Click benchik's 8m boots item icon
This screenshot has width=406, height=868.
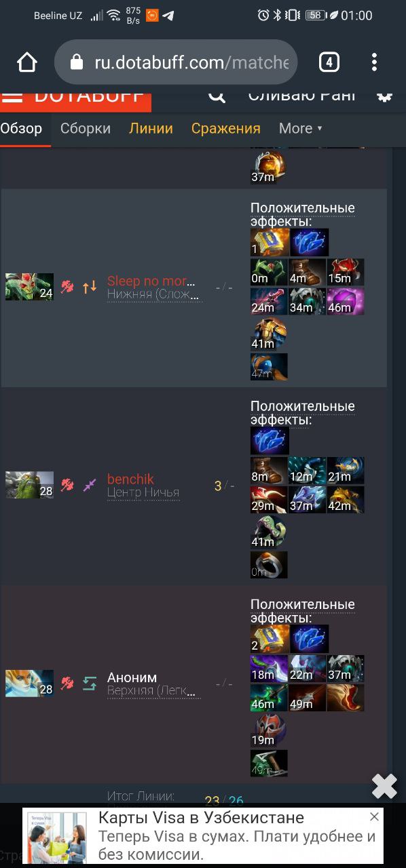tap(269, 470)
